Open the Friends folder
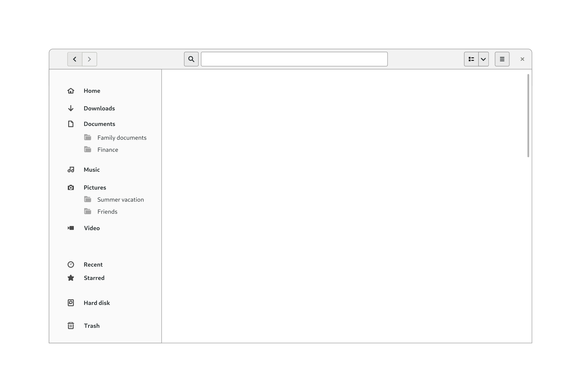Viewport: 581px width, 392px height. pyautogui.click(x=107, y=211)
